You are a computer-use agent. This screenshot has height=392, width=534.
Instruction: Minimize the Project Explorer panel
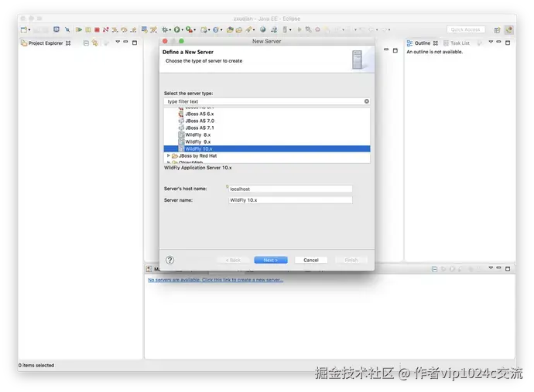[x=125, y=42]
